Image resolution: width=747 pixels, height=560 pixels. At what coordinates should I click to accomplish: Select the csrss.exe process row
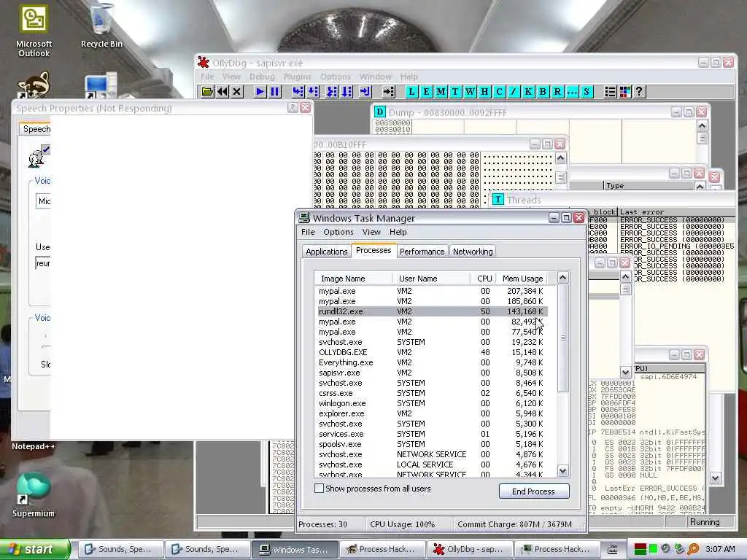point(433,393)
